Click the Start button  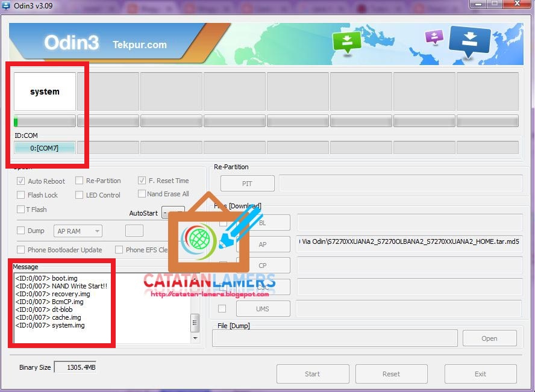pyautogui.click(x=313, y=374)
